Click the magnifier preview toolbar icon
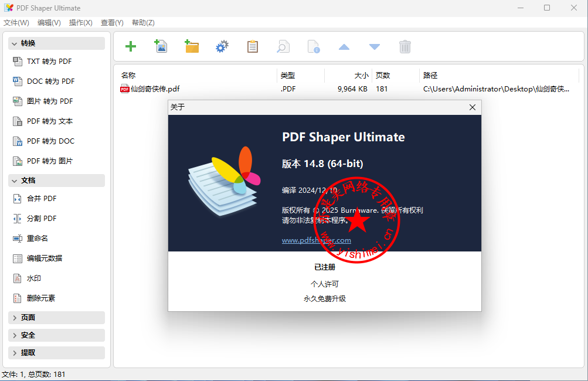Screen dimensions: 588x381 tap(283, 47)
